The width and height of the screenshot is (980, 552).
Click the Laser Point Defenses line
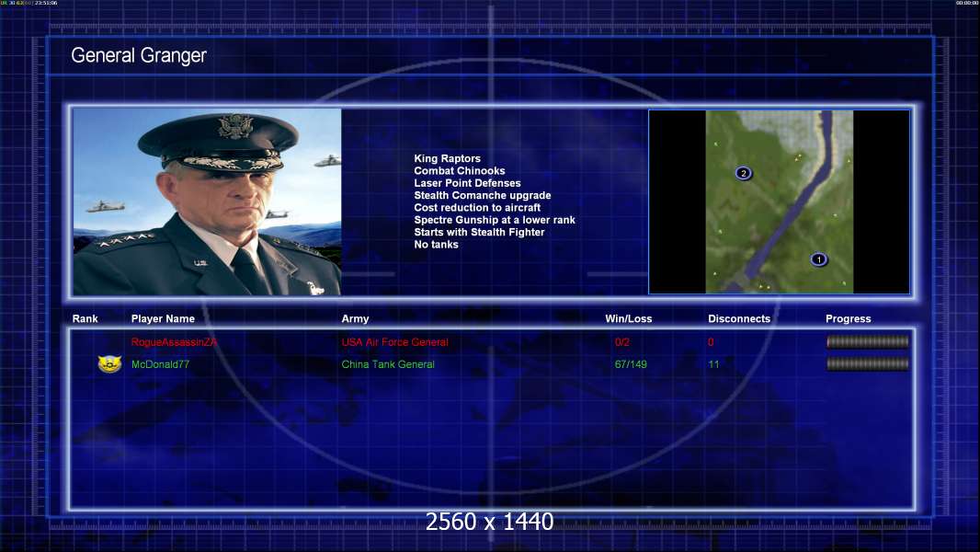tap(467, 183)
